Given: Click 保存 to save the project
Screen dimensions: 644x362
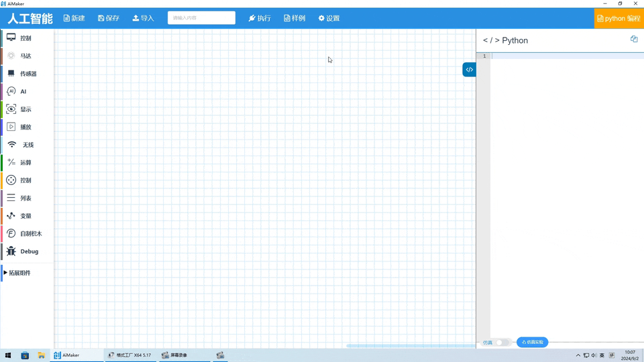Looking at the screenshot, I should tap(109, 18).
